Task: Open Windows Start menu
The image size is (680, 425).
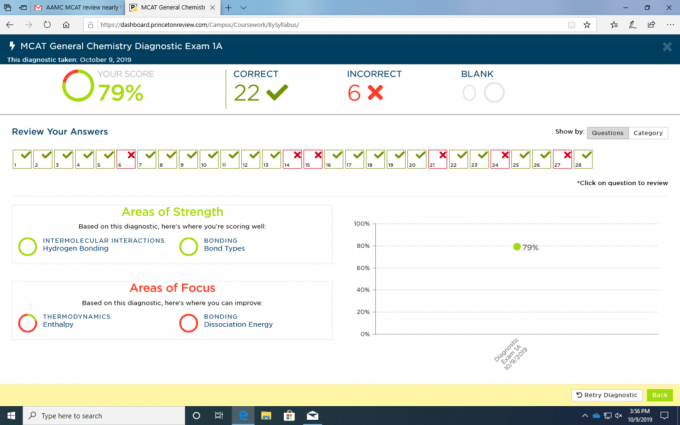Action: coord(11,415)
